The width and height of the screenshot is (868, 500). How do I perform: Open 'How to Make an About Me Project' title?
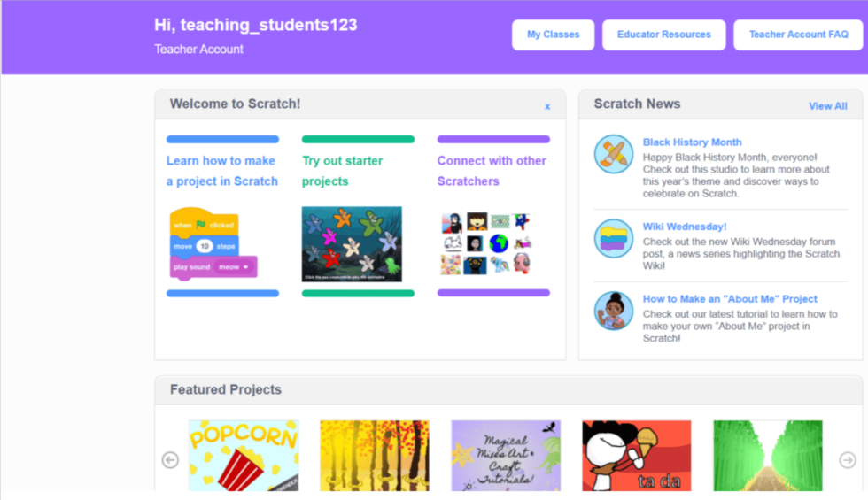click(x=730, y=299)
